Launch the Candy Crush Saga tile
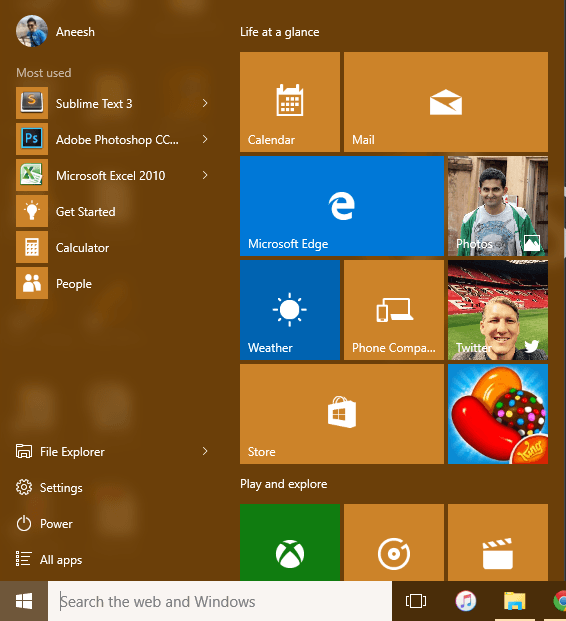This screenshot has width=566, height=621. (498, 414)
